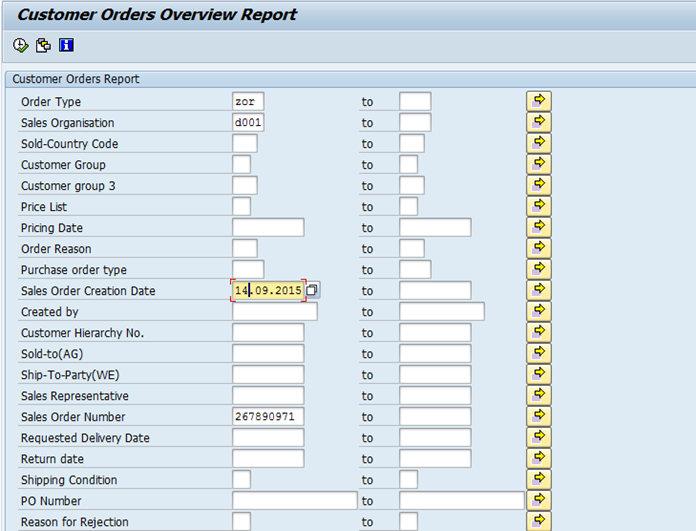The width and height of the screenshot is (696, 531).
Task: Click multiple selection arrow for Shipping Condition
Action: pos(539,479)
